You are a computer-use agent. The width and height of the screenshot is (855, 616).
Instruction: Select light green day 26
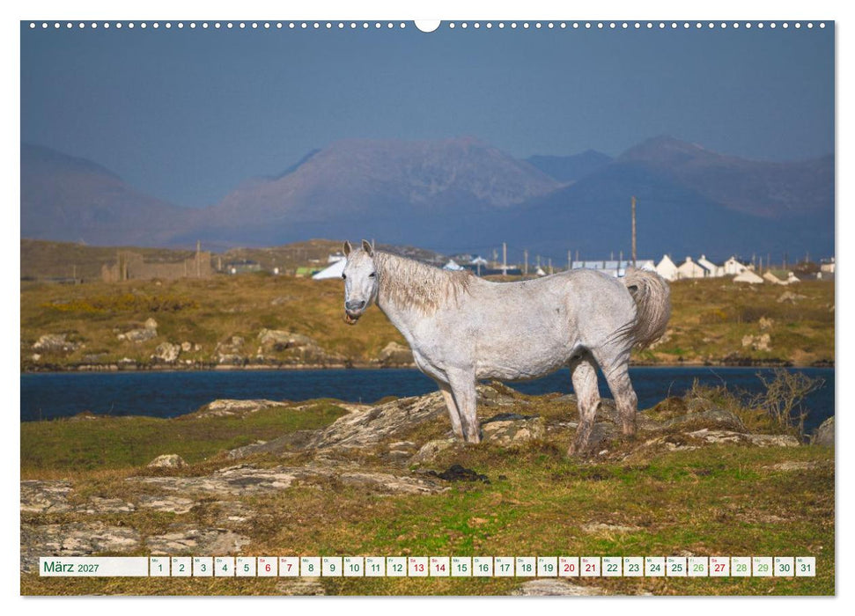click(698, 567)
